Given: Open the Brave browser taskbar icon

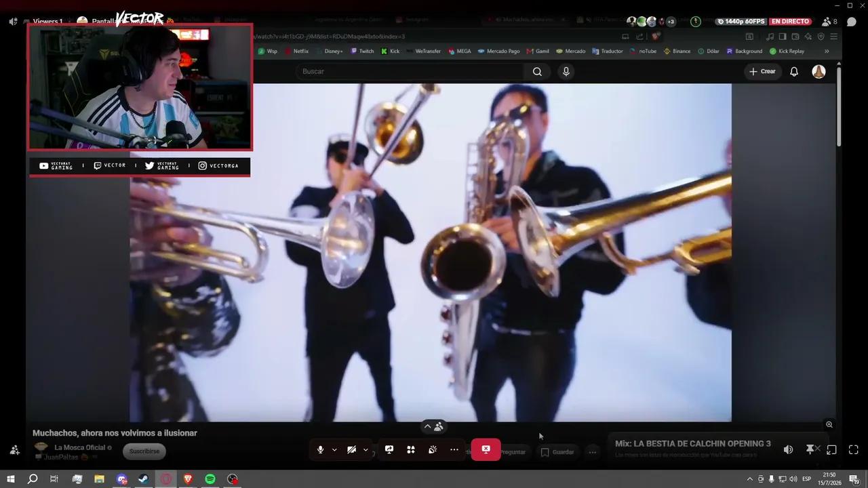Looking at the screenshot, I should coord(189,479).
